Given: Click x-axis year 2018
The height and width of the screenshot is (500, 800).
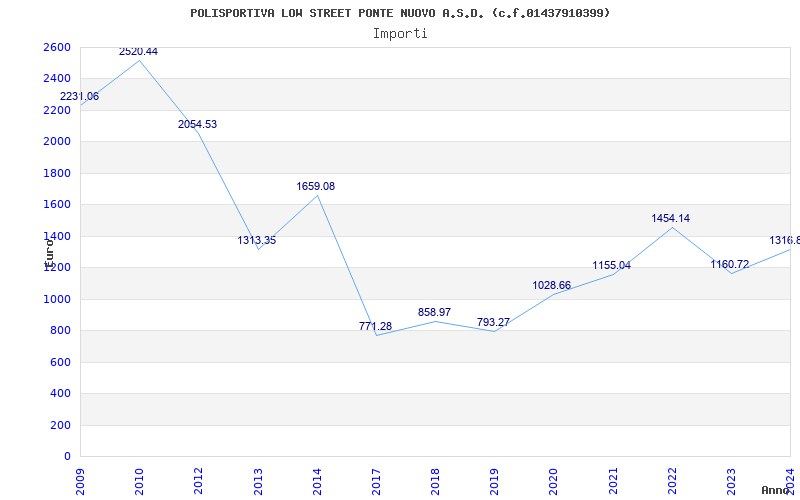Looking at the screenshot, I should coord(435,481).
